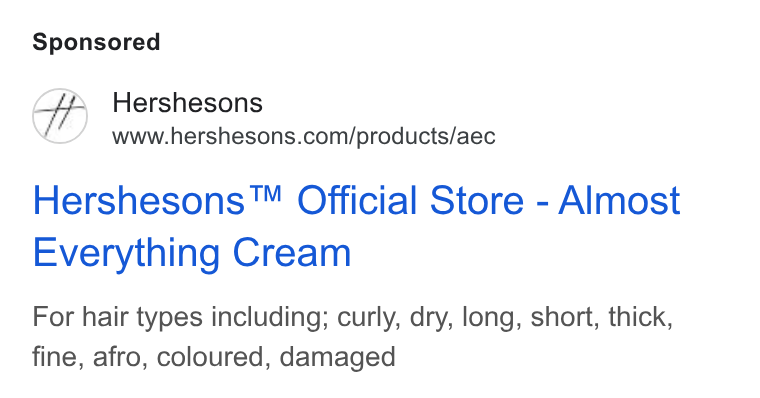Click the word 'Cream' in the headline
The width and height of the screenshot is (760, 398).
292,253
